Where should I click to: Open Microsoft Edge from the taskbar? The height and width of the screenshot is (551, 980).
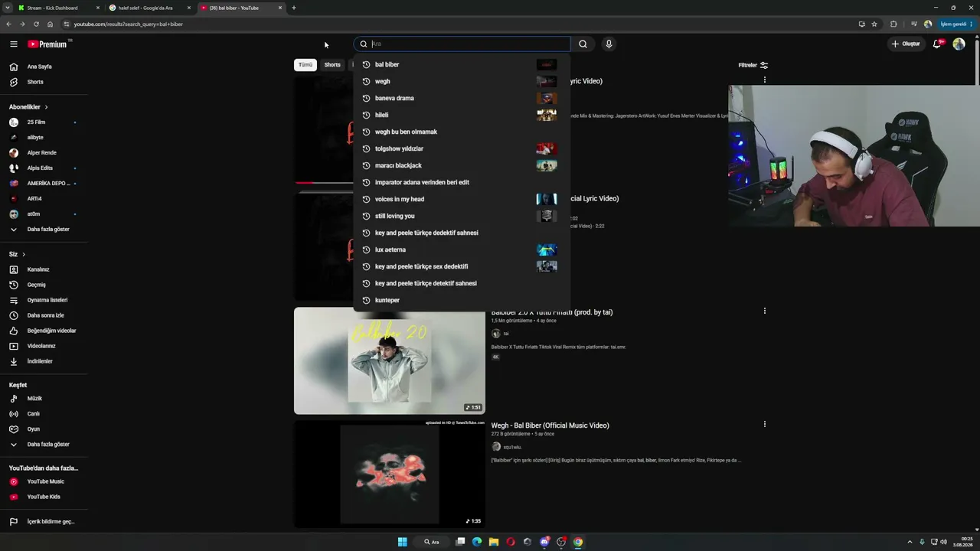pos(477,542)
